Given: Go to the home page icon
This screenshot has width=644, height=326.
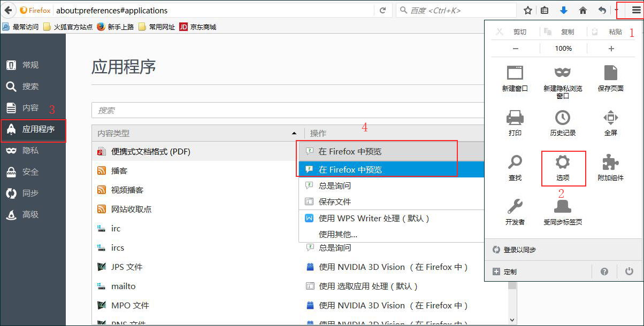Looking at the screenshot, I should click(583, 10).
